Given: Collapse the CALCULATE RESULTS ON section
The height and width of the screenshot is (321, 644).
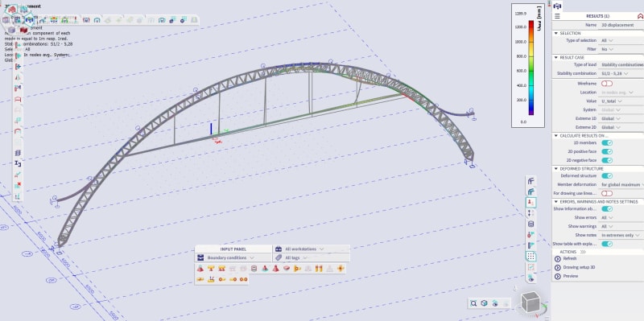Looking at the screenshot, I should (556, 135).
